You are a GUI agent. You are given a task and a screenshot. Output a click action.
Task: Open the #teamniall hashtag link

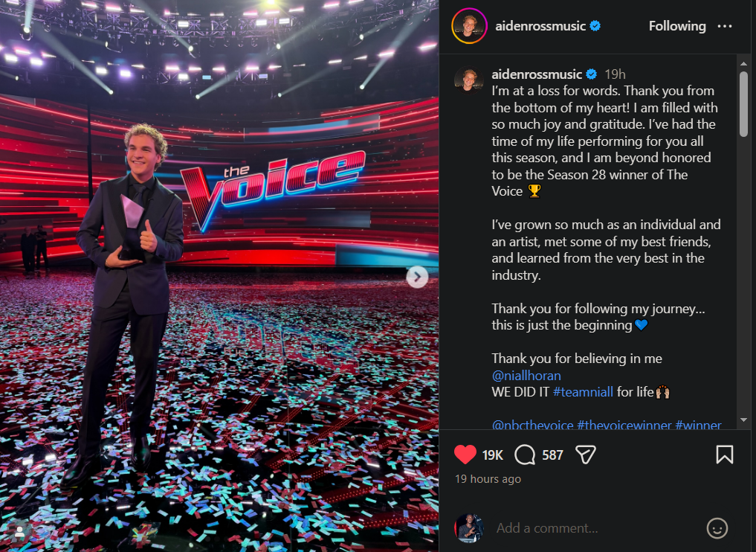pyautogui.click(x=584, y=391)
